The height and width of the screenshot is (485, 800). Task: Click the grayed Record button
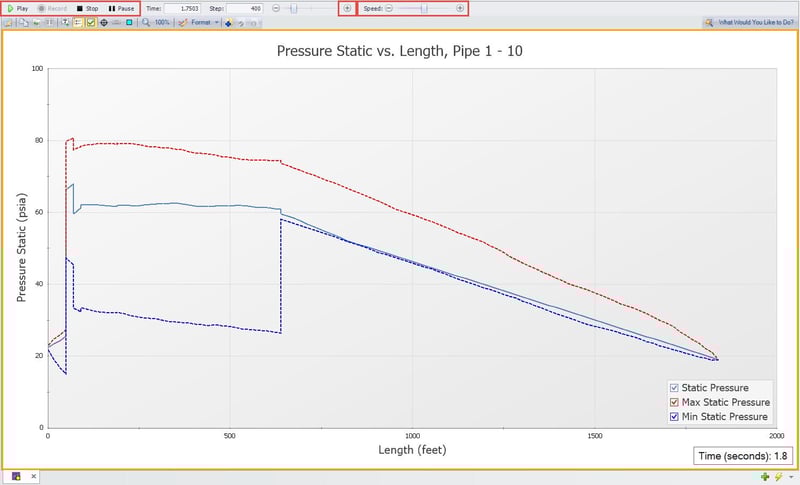(52, 8)
